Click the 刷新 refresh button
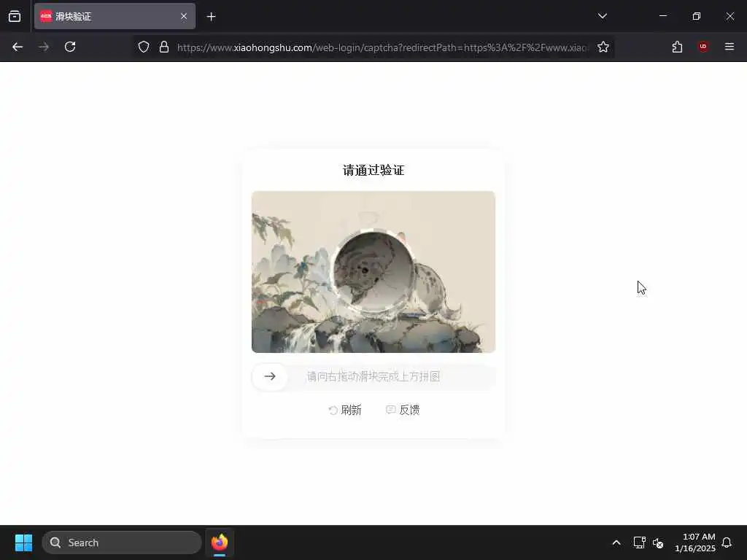Viewport: 747px width, 560px height. click(x=345, y=410)
